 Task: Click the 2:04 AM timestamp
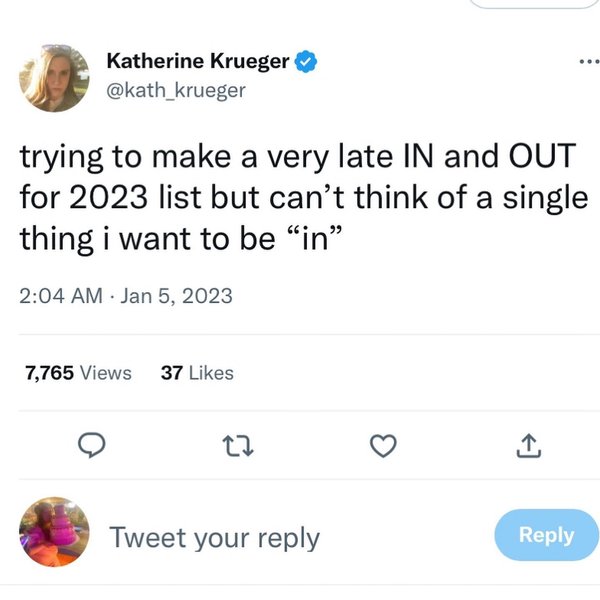click(x=60, y=296)
